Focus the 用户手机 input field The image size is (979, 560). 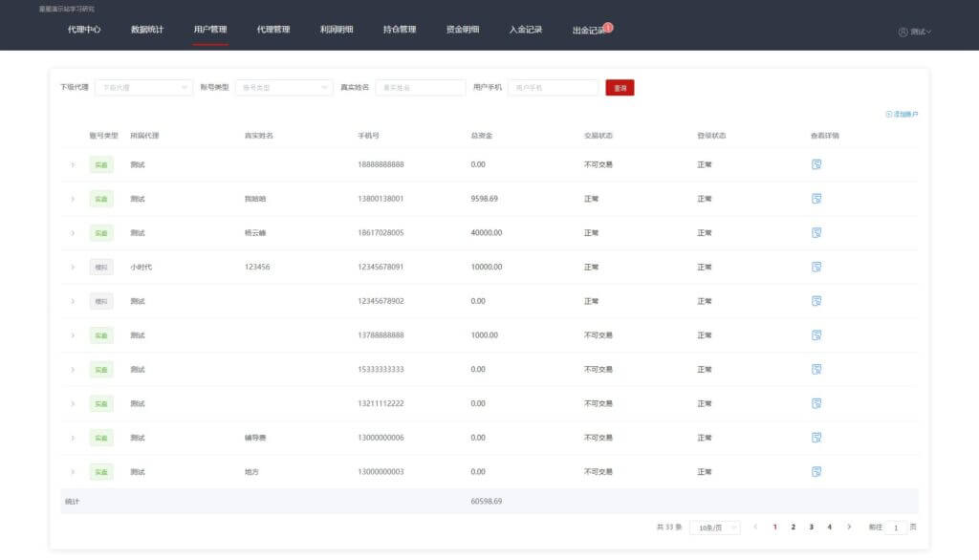[x=553, y=87]
